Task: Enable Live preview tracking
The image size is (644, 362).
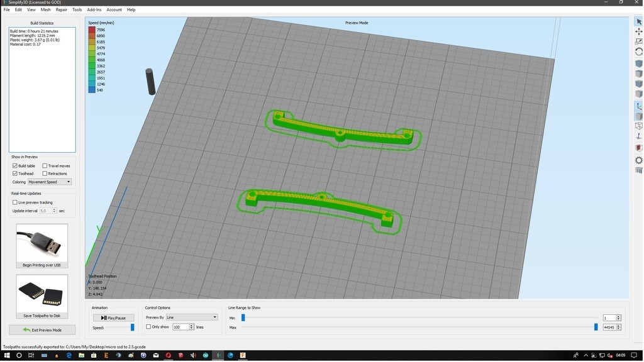Action: pos(15,202)
